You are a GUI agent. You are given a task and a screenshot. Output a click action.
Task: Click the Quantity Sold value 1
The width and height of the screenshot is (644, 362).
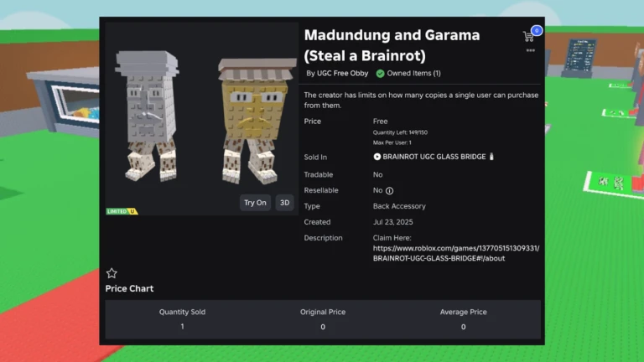coord(182,327)
